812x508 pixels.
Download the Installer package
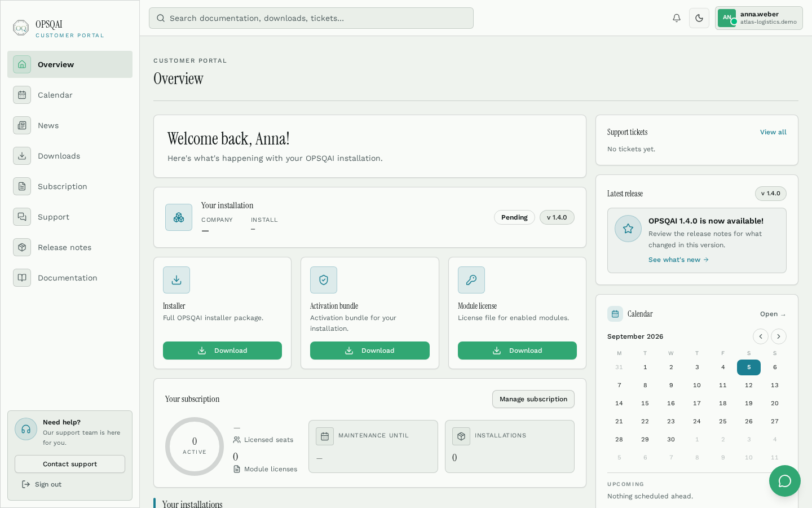point(222,351)
